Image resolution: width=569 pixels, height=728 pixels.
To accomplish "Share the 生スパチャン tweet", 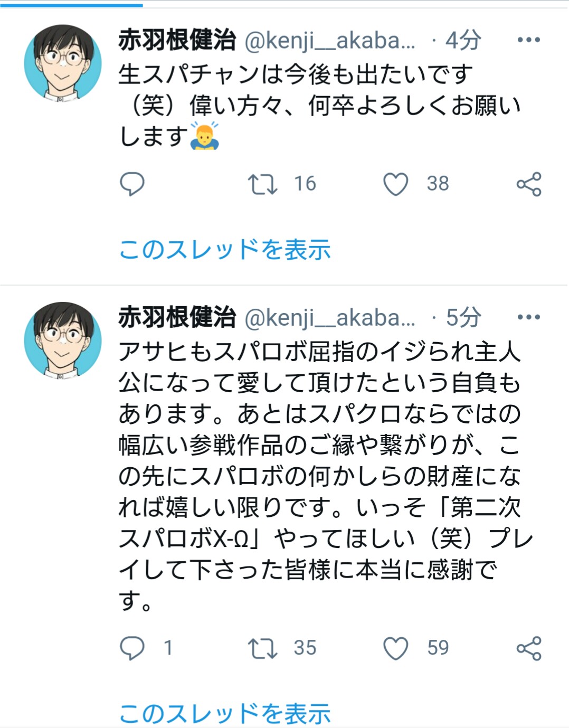I will coord(529,184).
